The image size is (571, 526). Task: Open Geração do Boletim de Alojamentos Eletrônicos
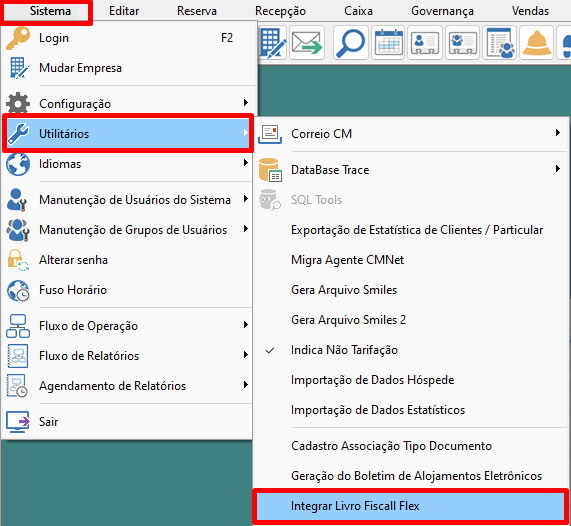pos(411,476)
